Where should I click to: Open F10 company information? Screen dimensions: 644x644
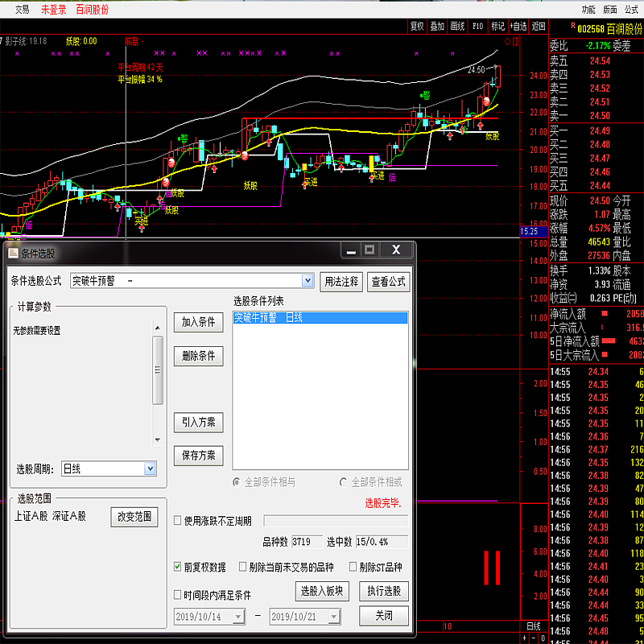[x=477, y=27]
